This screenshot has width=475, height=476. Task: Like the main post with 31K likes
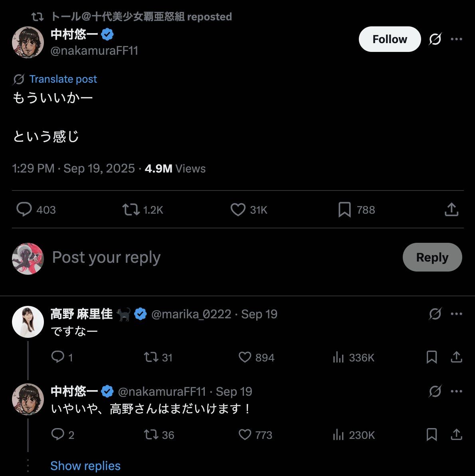[x=238, y=210]
